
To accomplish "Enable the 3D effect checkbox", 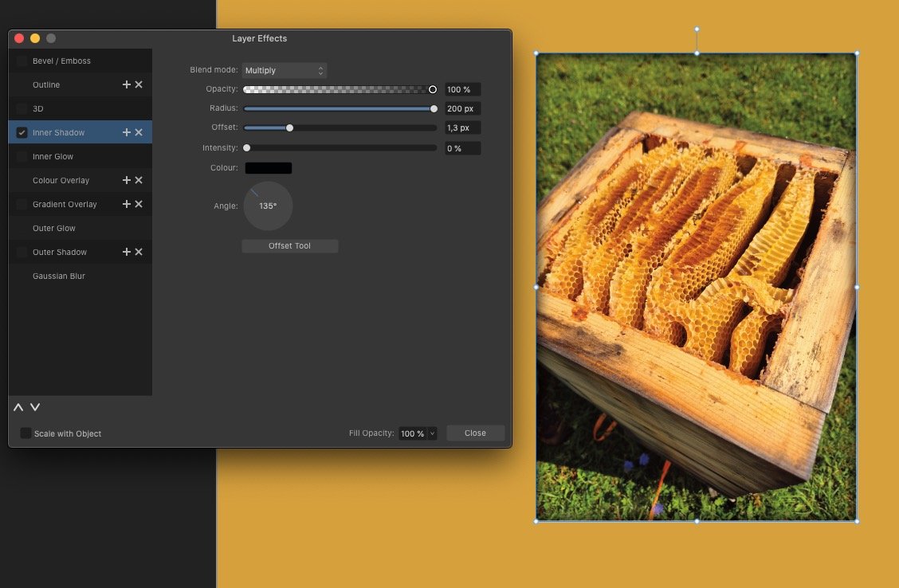I will [22, 108].
